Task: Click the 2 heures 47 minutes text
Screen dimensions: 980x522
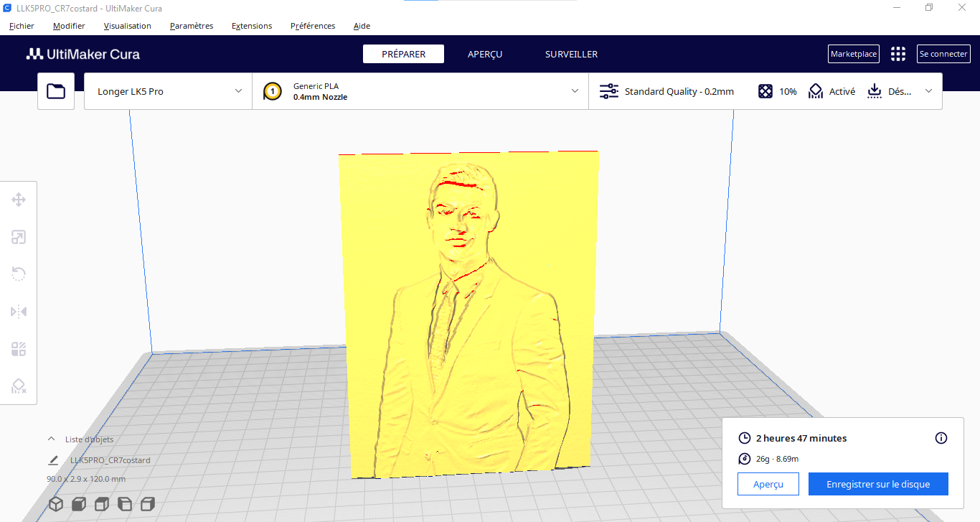Action: 801,438
